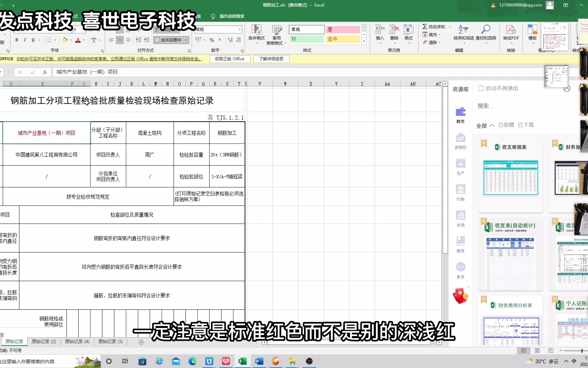Toggle bold formatting
The image size is (588, 368).
click(x=17, y=40)
